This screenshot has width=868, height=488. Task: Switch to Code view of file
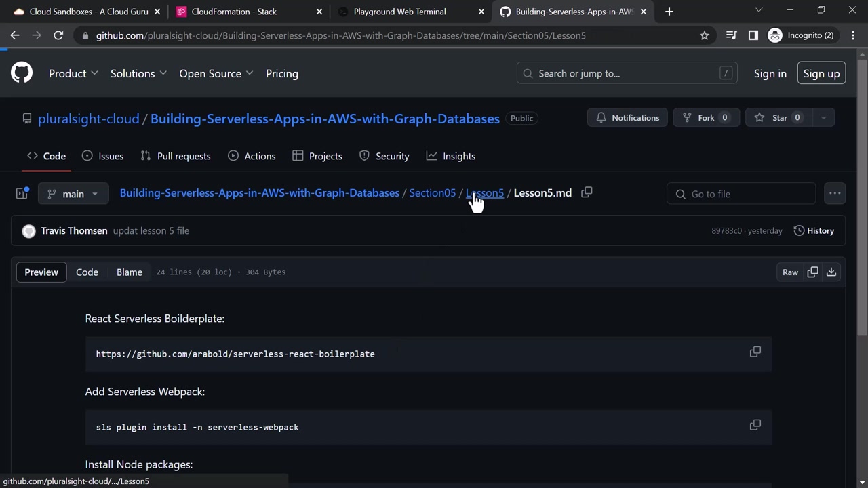87,272
